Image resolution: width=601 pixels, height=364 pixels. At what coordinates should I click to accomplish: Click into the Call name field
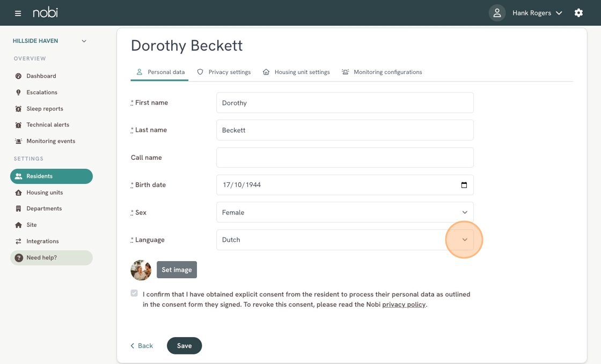point(345,158)
